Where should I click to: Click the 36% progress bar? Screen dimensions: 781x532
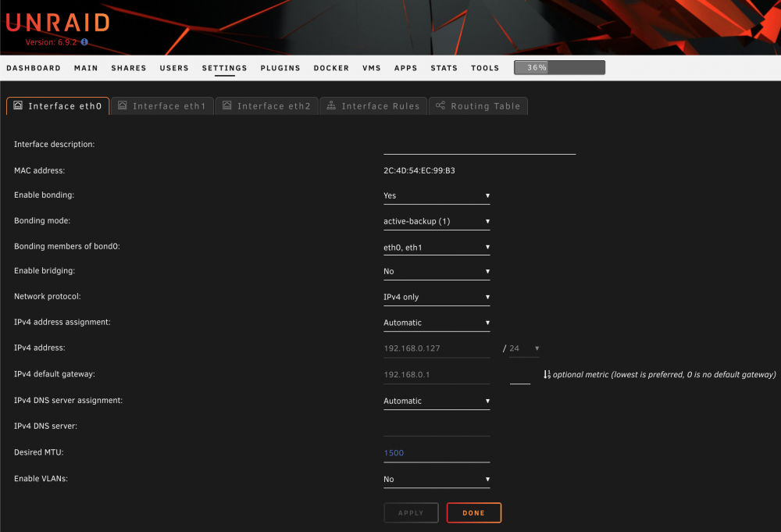click(559, 67)
